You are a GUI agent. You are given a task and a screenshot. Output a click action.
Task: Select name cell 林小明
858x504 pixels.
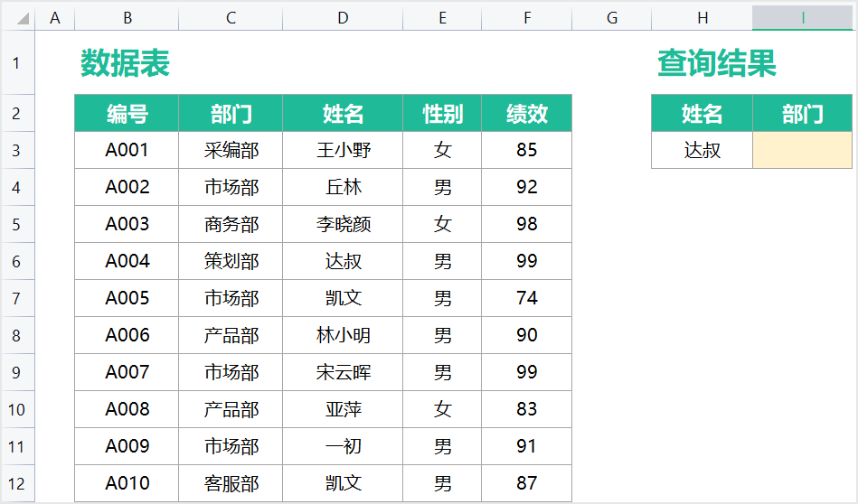coord(343,335)
